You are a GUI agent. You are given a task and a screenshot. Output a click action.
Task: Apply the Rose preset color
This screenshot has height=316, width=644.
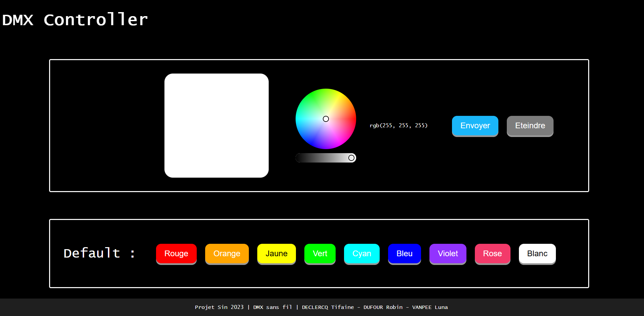492,254
